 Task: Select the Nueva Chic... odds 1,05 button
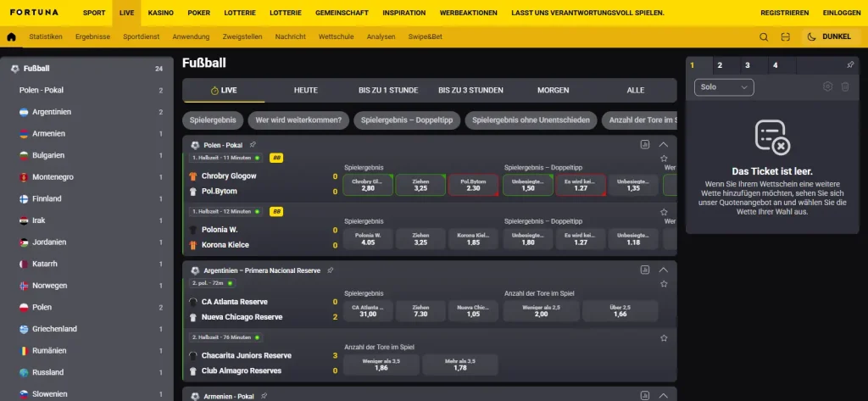pyautogui.click(x=473, y=311)
